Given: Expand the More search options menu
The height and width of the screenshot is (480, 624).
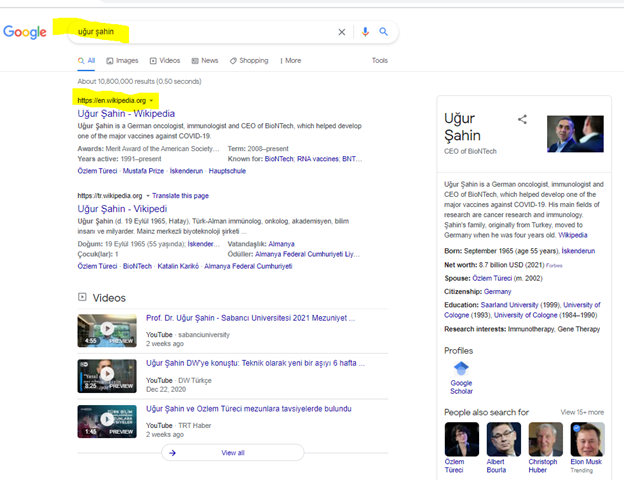Looking at the screenshot, I should pos(291,60).
